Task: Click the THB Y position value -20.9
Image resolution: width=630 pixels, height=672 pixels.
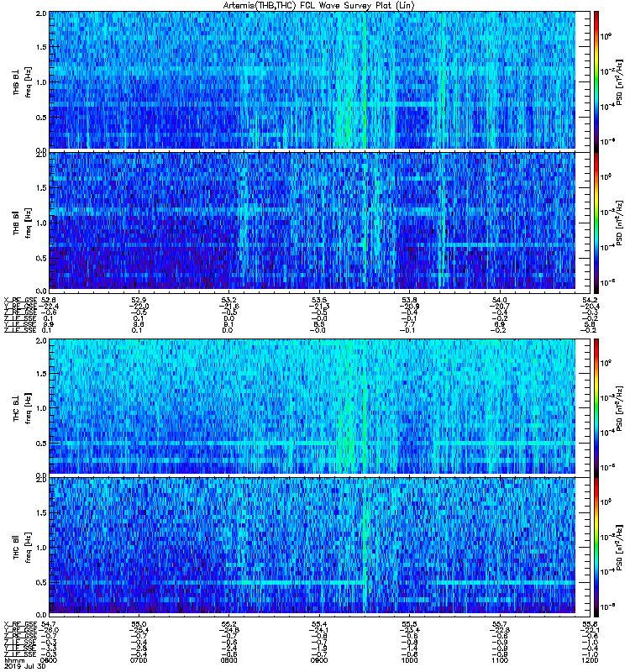Action: pos(409,306)
